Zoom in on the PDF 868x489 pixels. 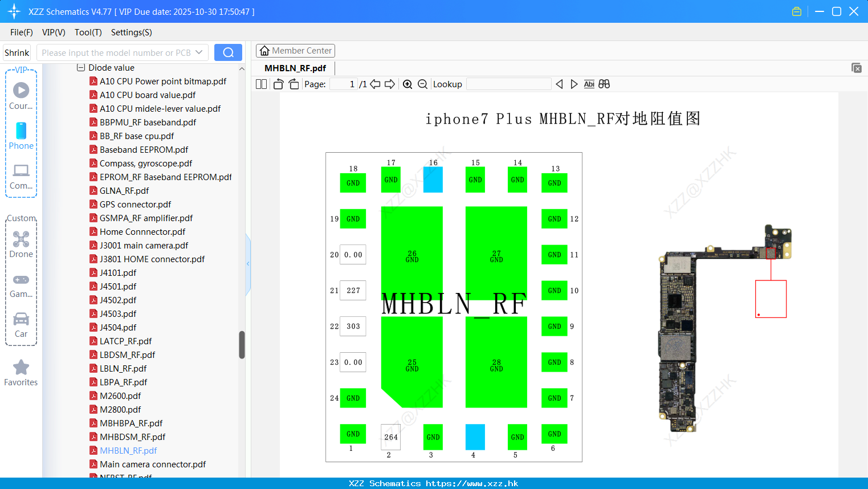[407, 84]
